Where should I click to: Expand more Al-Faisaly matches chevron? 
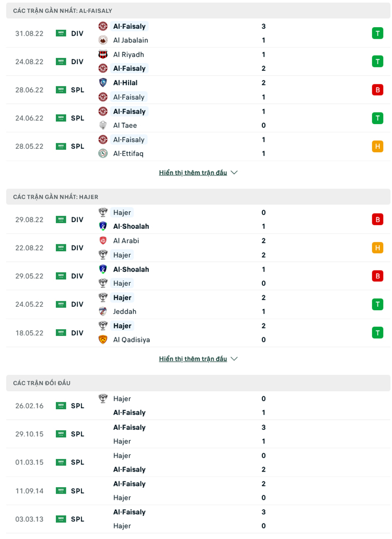[234, 172]
